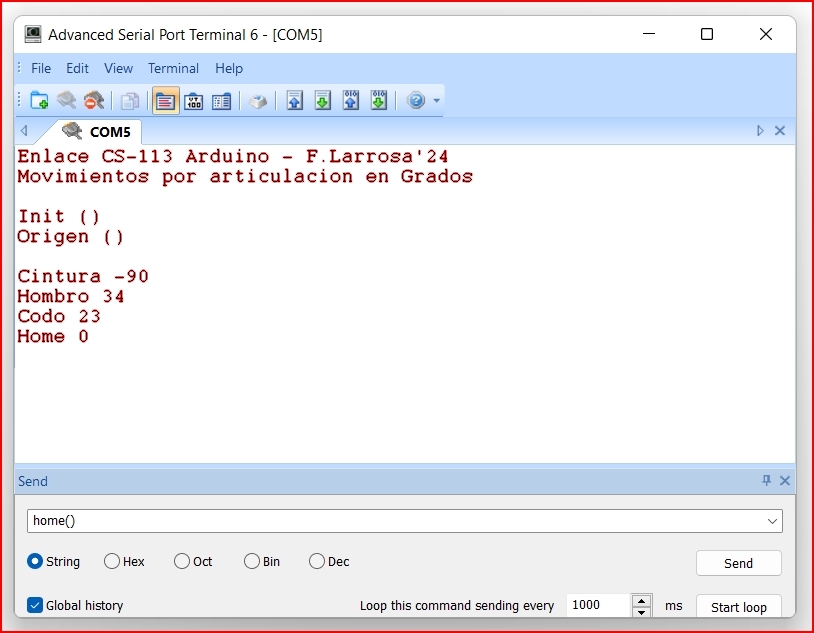
Task: Open the Edit menu
Action: point(77,69)
